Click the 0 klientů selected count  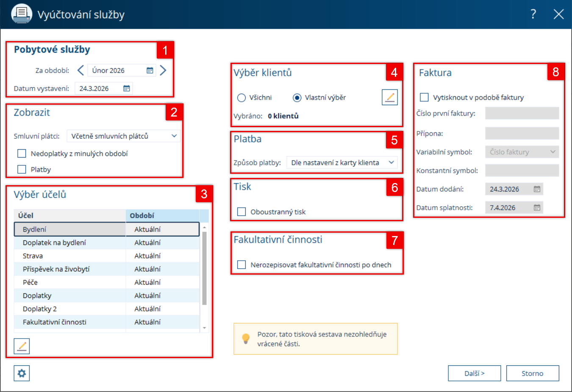point(283,116)
